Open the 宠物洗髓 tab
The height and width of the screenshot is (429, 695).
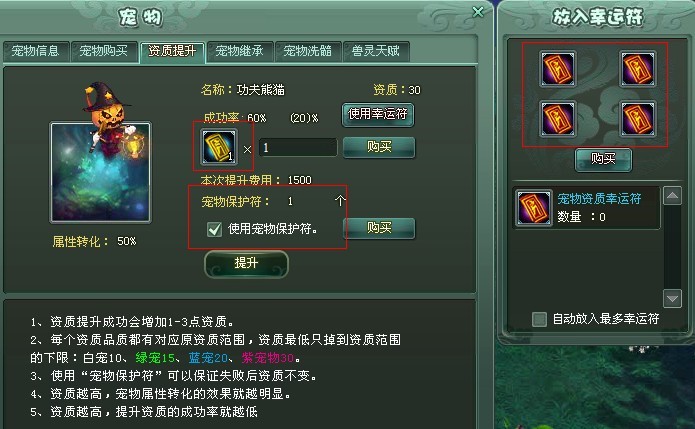[308, 51]
